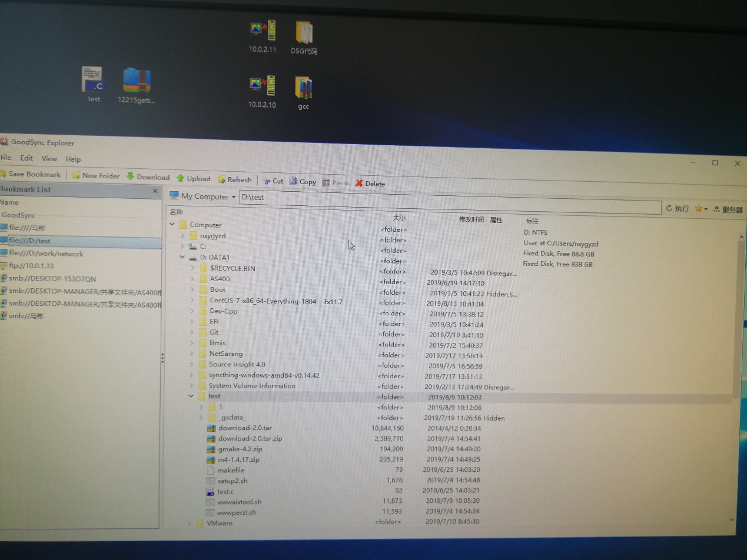Viewport: 747px width, 560px height.
Task: Select the System Volume Information folder
Action: point(252,386)
